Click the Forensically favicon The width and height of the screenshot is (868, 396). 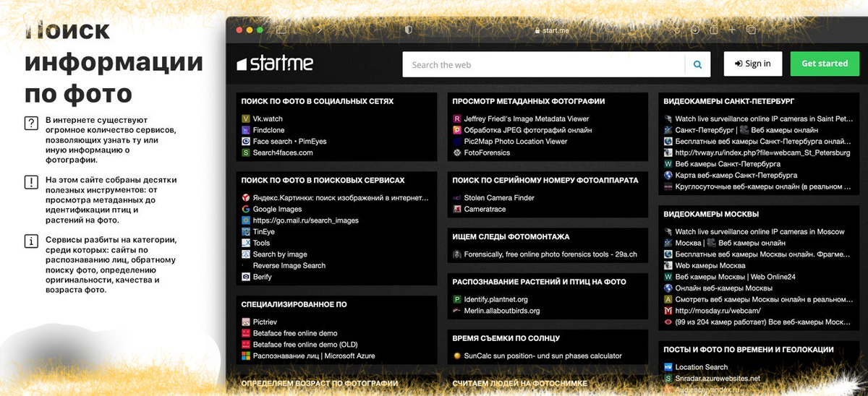(x=457, y=254)
